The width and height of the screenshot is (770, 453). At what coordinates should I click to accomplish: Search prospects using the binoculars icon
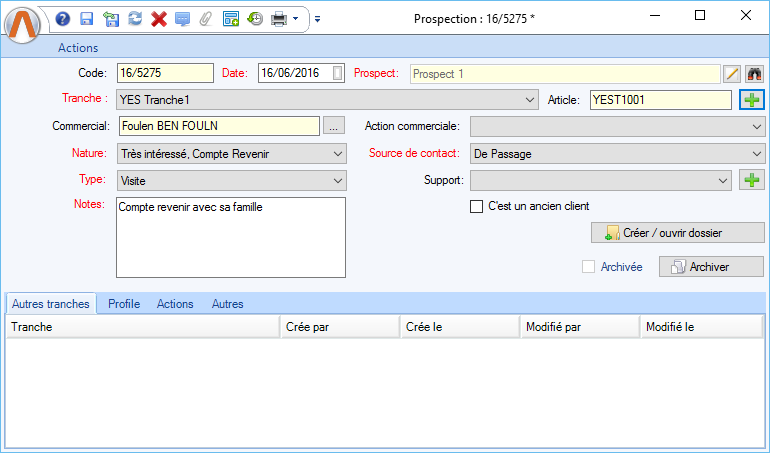tap(754, 73)
